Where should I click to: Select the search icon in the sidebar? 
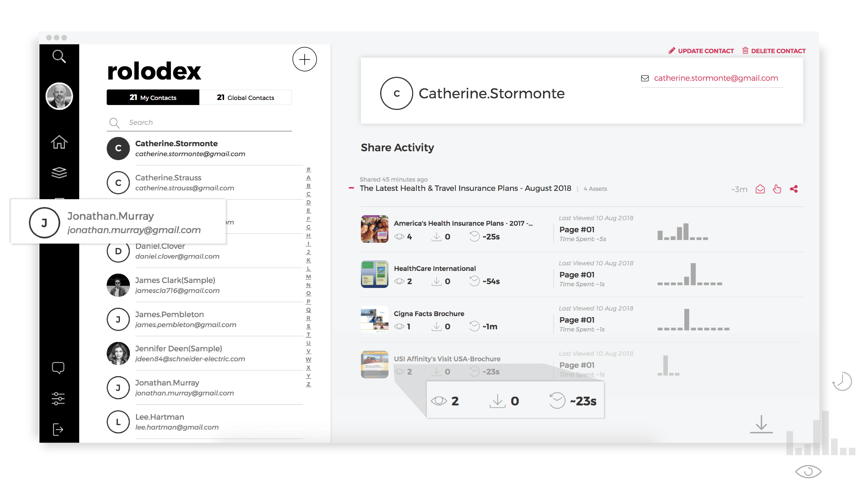pos(59,56)
